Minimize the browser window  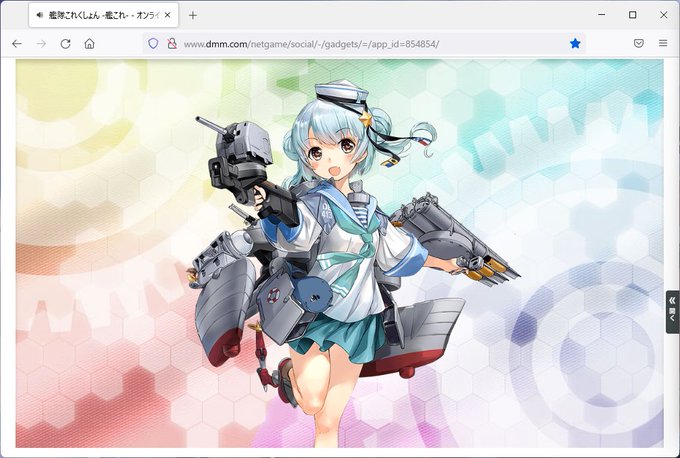tap(602, 15)
